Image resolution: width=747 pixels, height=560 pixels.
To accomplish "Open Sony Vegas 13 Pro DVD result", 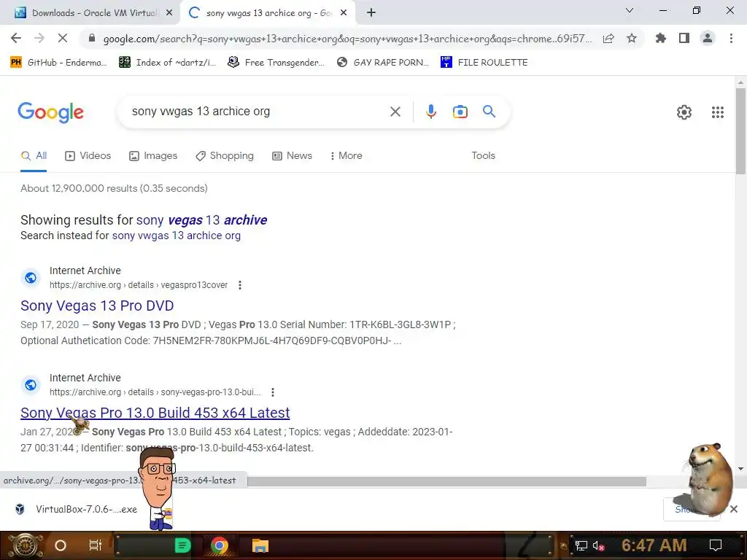I will 97,306.
